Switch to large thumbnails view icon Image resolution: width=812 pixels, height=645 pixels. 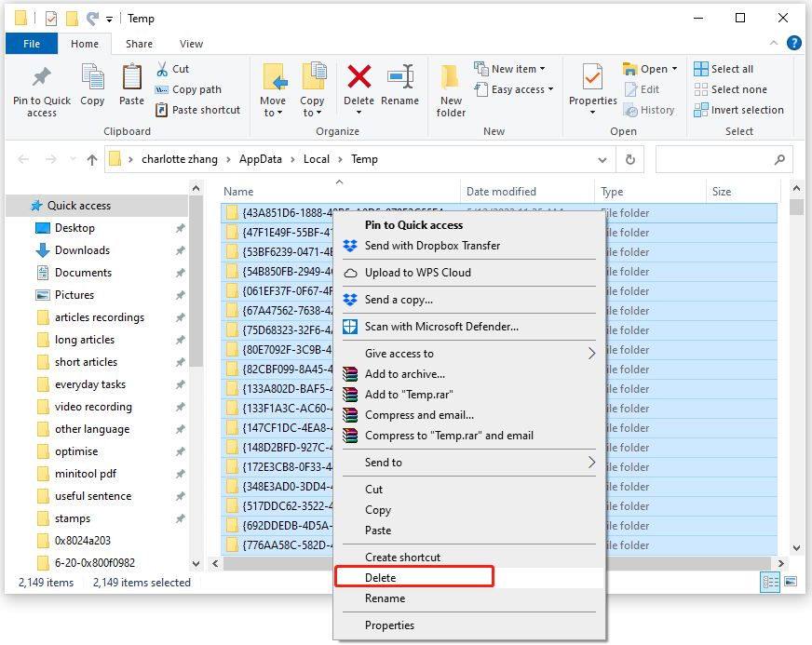pos(791,582)
